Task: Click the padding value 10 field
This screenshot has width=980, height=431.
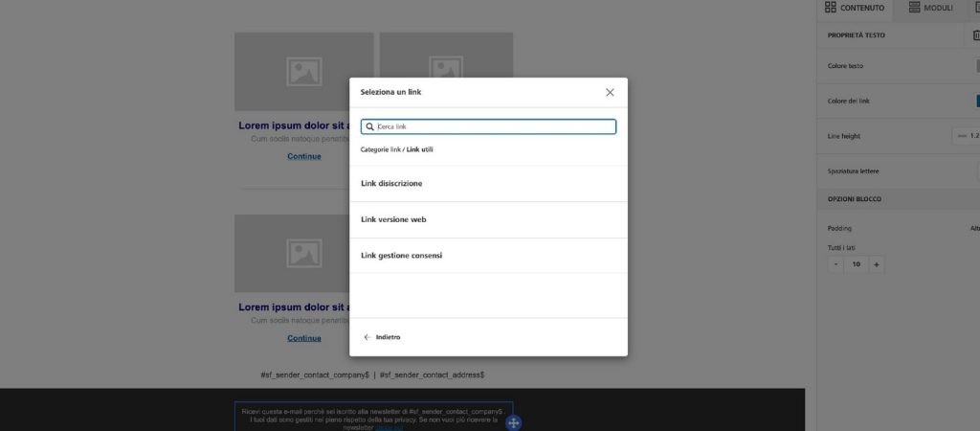Action: tap(857, 264)
